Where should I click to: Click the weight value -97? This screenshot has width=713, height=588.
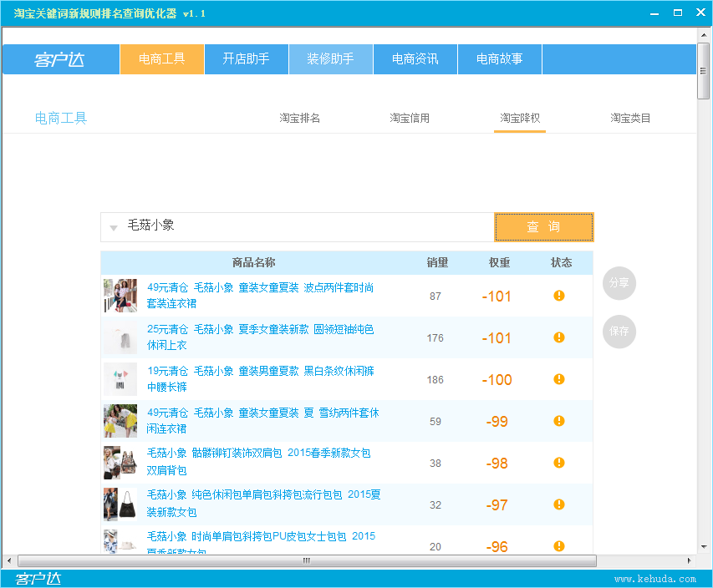(497, 505)
